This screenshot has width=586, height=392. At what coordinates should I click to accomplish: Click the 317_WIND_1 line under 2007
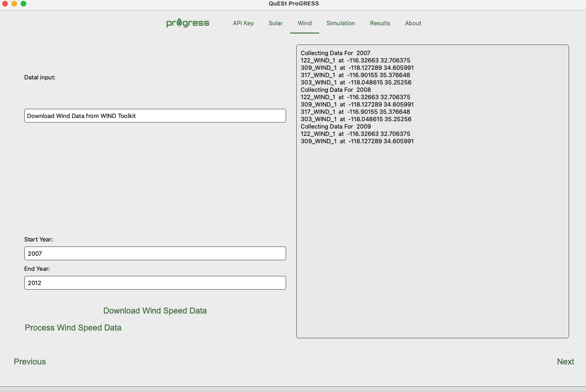point(355,75)
